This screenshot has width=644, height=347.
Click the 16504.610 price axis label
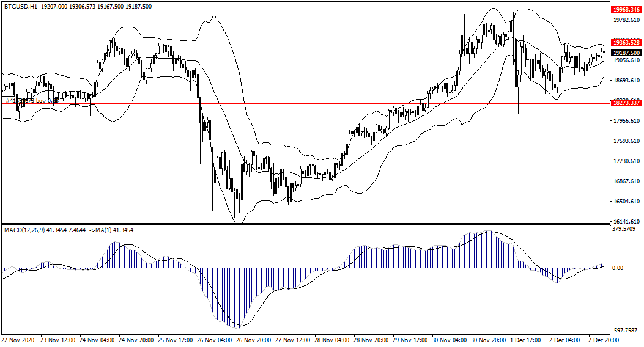625,202
